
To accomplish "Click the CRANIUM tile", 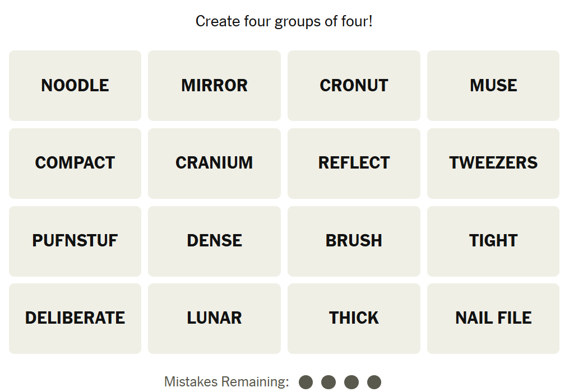I will (214, 163).
